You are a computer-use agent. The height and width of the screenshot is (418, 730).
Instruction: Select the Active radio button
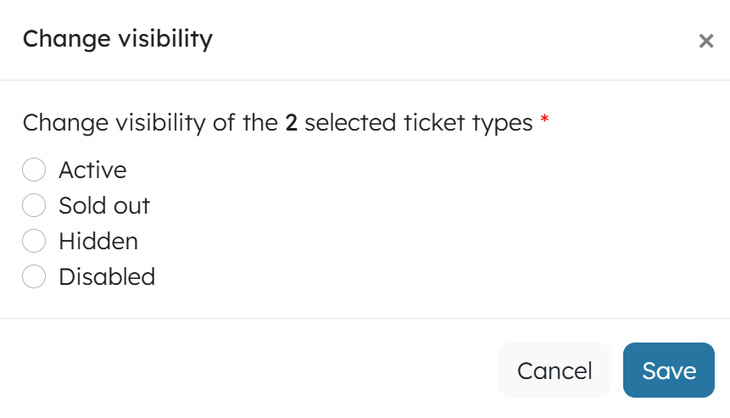(34, 170)
